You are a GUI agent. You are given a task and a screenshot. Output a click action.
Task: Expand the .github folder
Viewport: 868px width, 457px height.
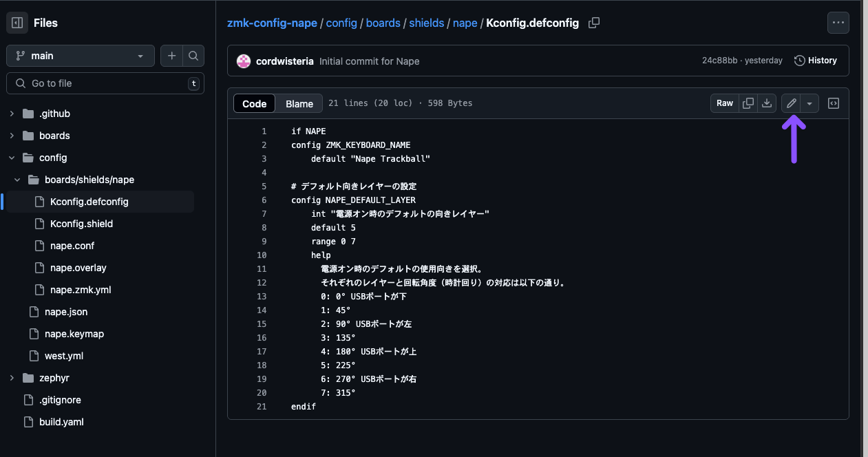click(x=12, y=114)
